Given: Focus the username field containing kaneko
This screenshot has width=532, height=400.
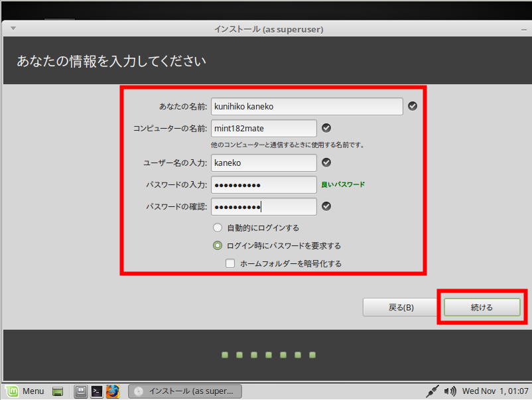Looking at the screenshot, I should [x=263, y=163].
